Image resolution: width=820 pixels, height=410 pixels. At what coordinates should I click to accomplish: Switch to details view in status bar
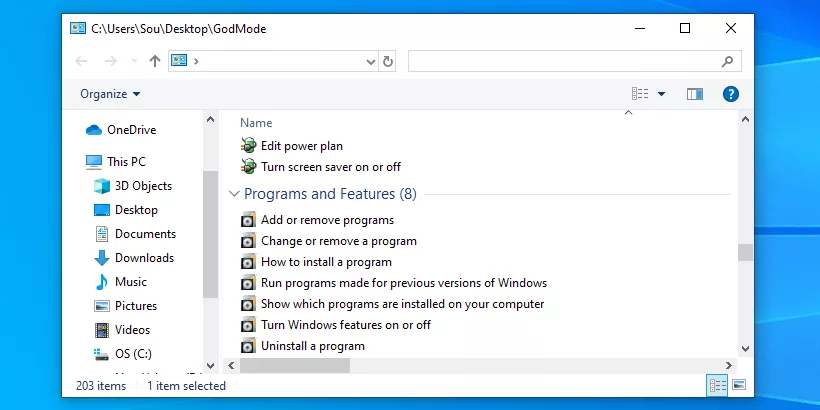[718, 386]
